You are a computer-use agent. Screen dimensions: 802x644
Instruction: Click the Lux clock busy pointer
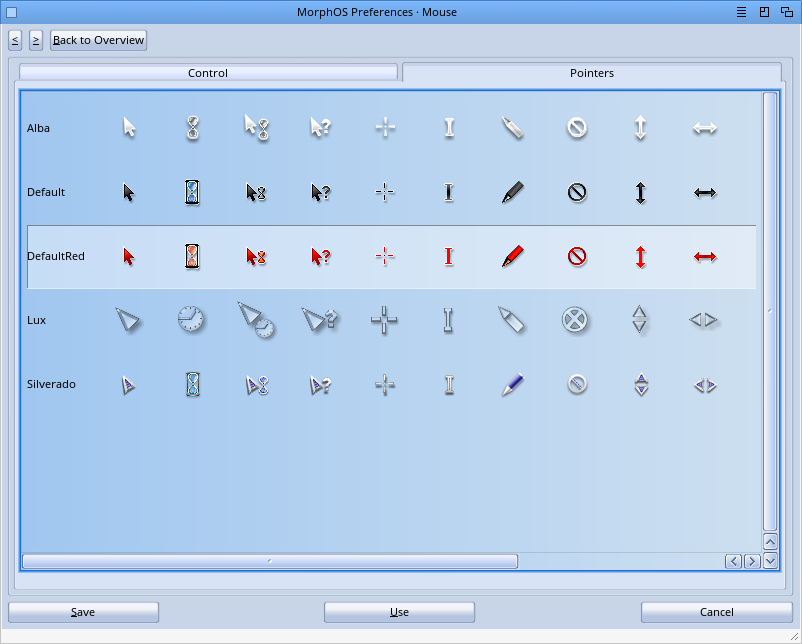[x=191, y=320]
